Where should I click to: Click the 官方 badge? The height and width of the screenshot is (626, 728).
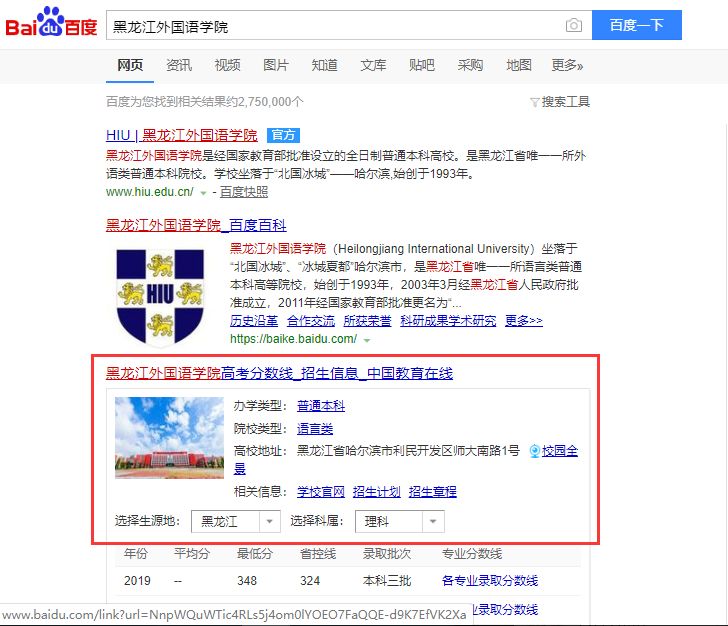[x=283, y=135]
